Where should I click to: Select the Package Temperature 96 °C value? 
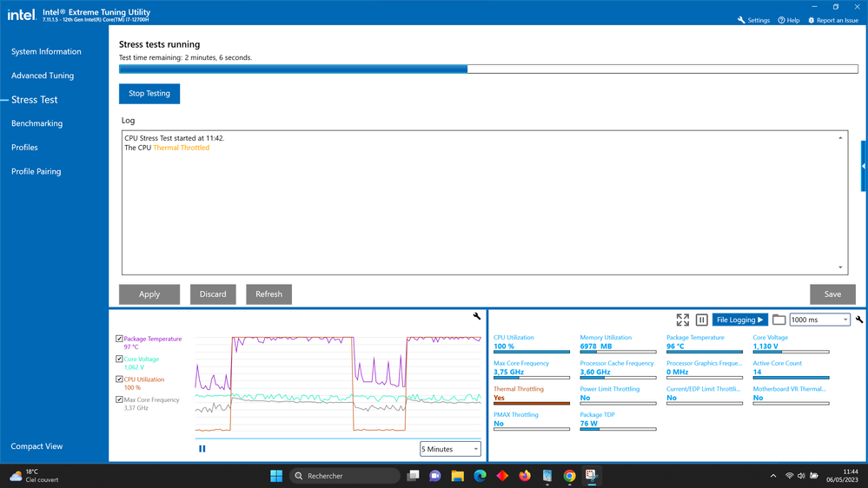[675, 346]
